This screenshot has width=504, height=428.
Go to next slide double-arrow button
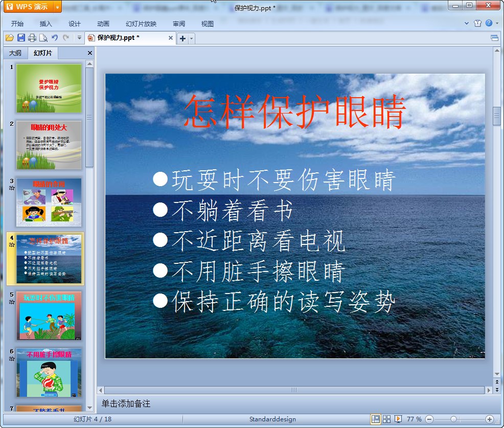[497, 390]
